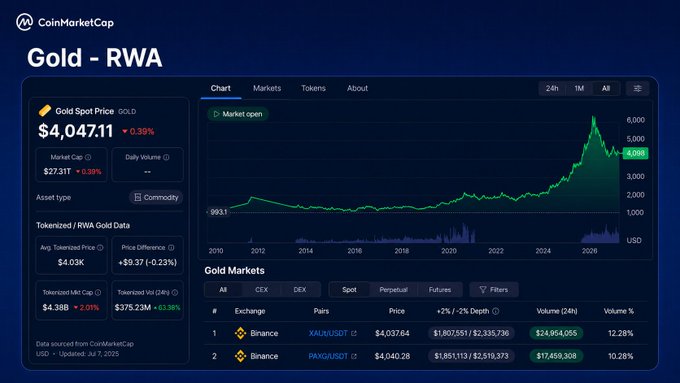The image size is (680, 383).
Task: Switch to the Markets tab
Action: (267, 88)
